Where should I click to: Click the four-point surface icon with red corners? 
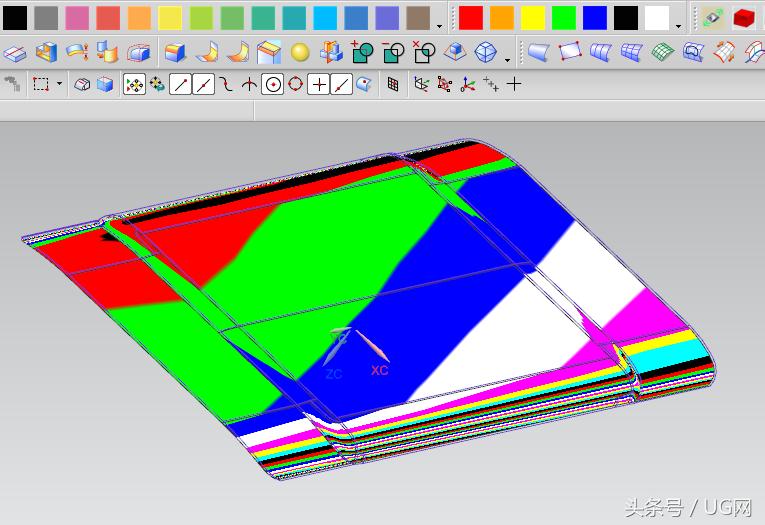coord(570,53)
